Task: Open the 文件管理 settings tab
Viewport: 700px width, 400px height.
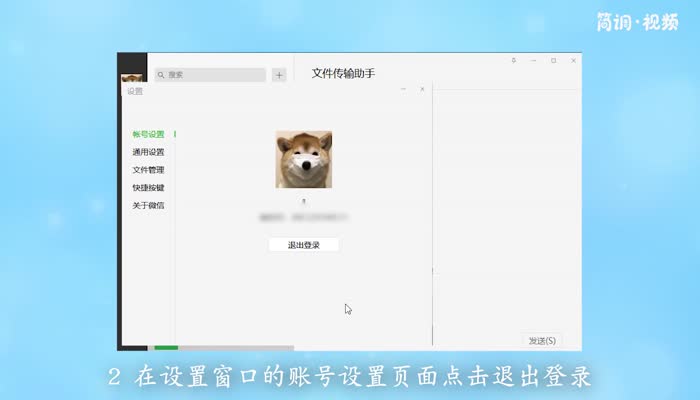Action: 148,170
